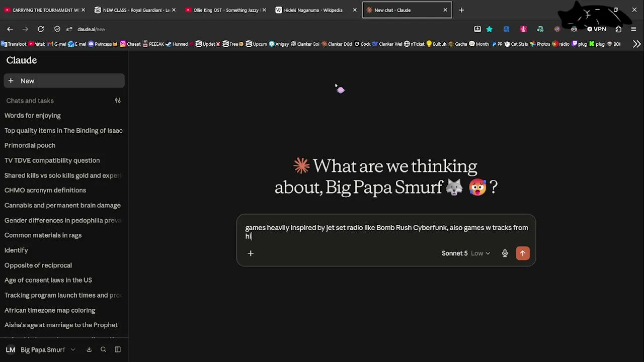Reload the page with the refresh icon
This screenshot has height=362, width=644.
click(x=41, y=29)
